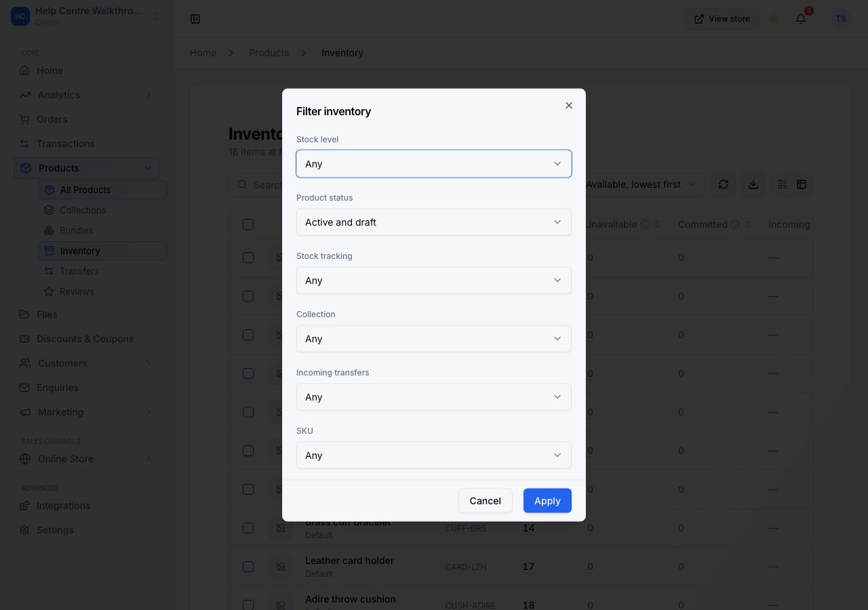This screenshot has height=610, width=868.
Task: Open the Incoming transfers dropdown
Action: [x=434, y=397]
